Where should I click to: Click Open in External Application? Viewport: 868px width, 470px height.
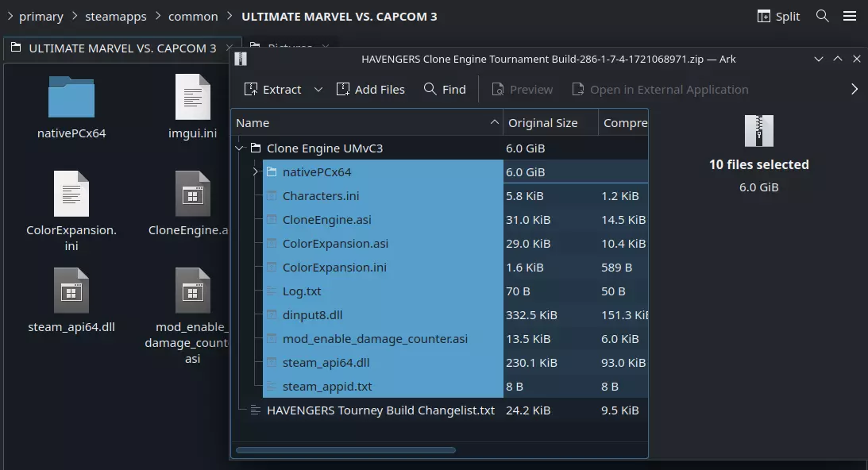tap(660, 89)
